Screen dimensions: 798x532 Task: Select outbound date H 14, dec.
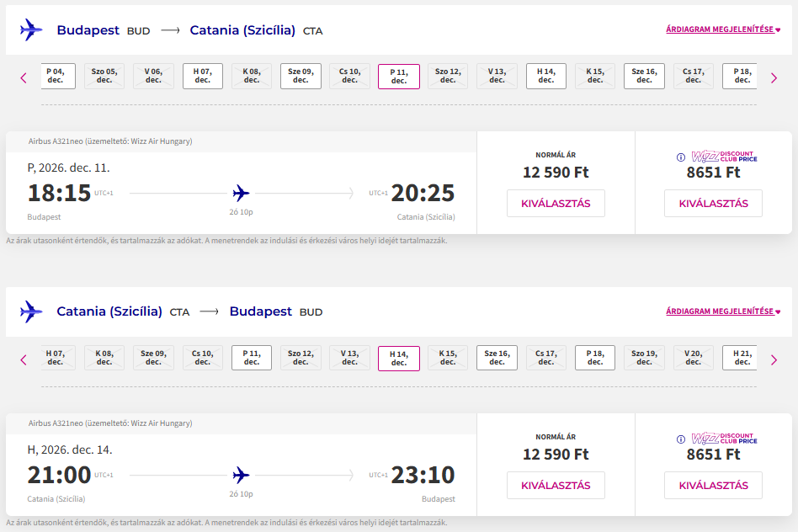tap(546, 76)
